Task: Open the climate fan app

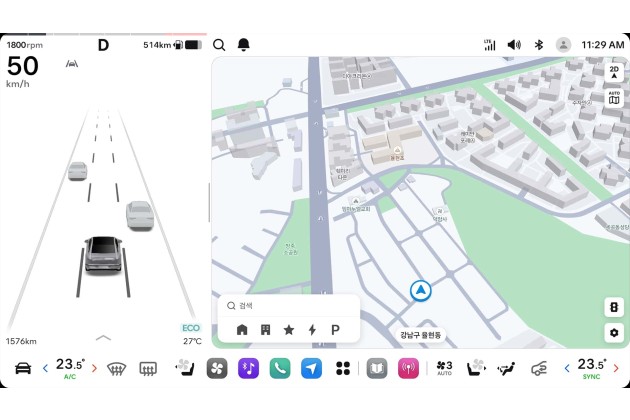Action: coord(217,369)
